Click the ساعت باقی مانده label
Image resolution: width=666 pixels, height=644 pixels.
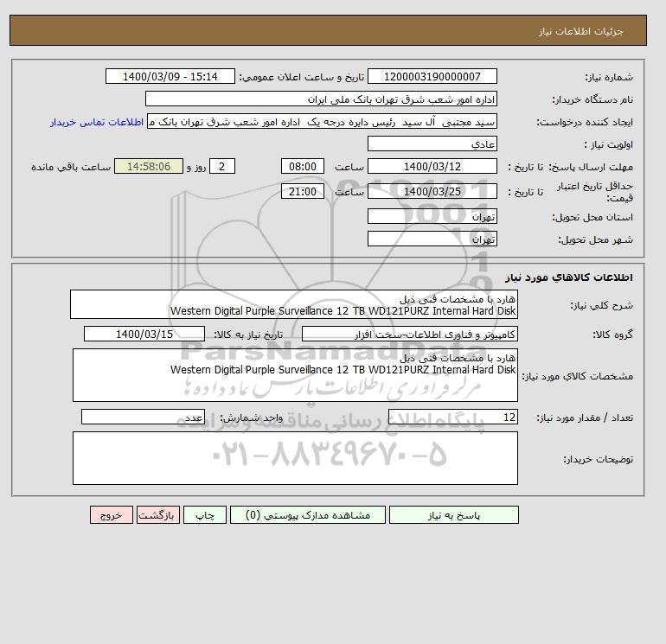click(71, 167)
